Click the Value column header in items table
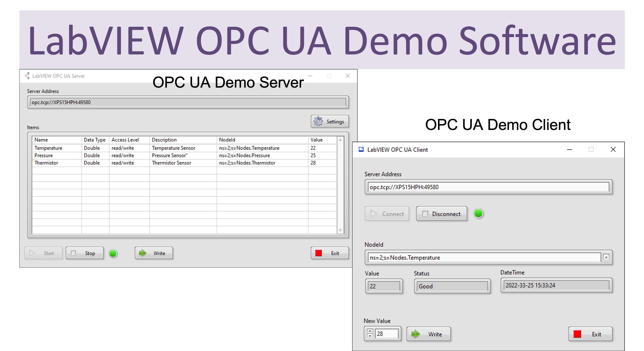The image size is (644, 351). [323, 140]
